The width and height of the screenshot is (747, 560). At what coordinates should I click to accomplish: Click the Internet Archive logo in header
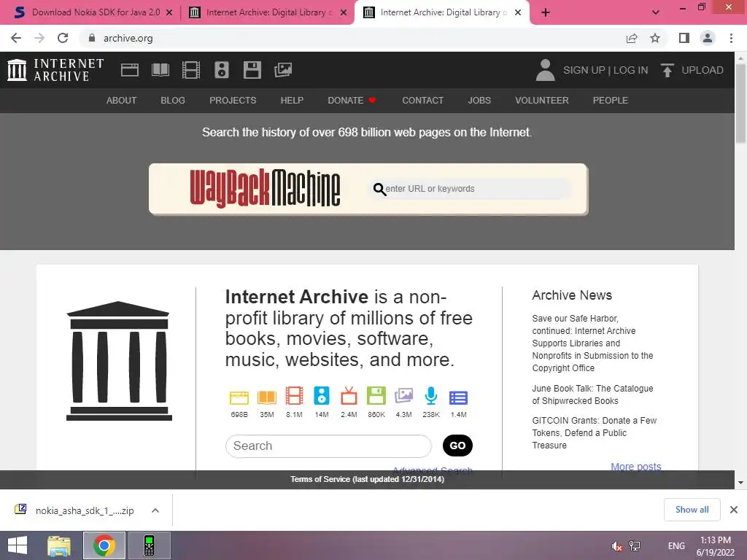pyautogui.click(x=55, y=70)
